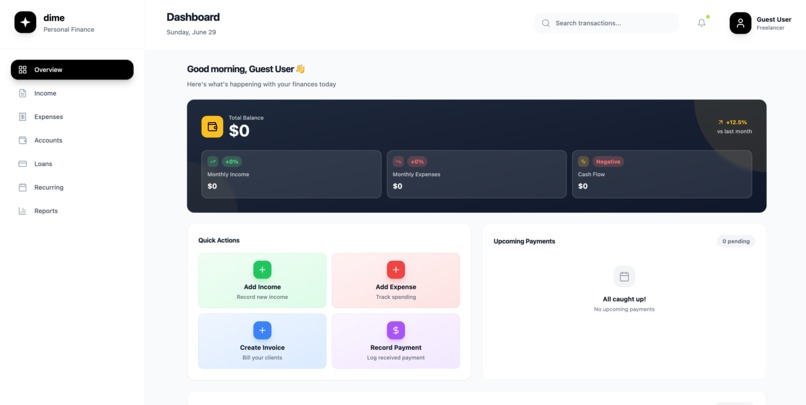
Task: Open the Loans section
Action: (x=72, y=164)
